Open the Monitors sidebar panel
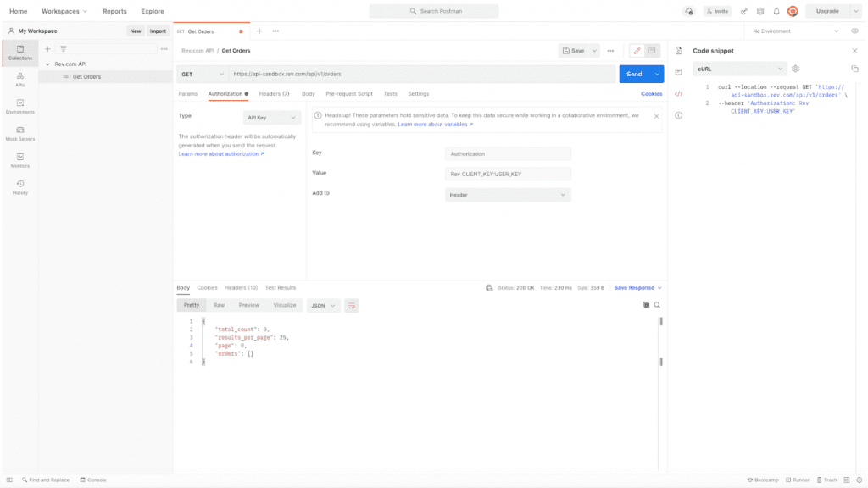The image size is (868, 488). tap(20, 160)
